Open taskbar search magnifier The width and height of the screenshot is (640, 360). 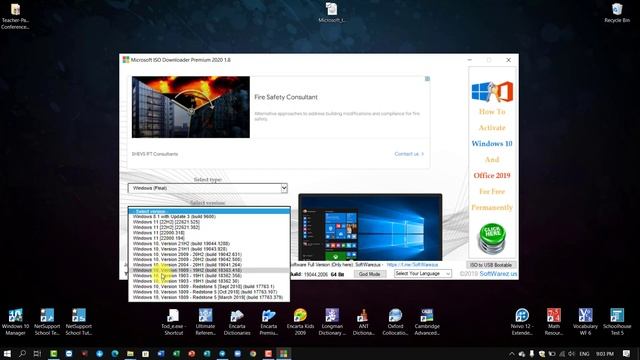(22, 353)
